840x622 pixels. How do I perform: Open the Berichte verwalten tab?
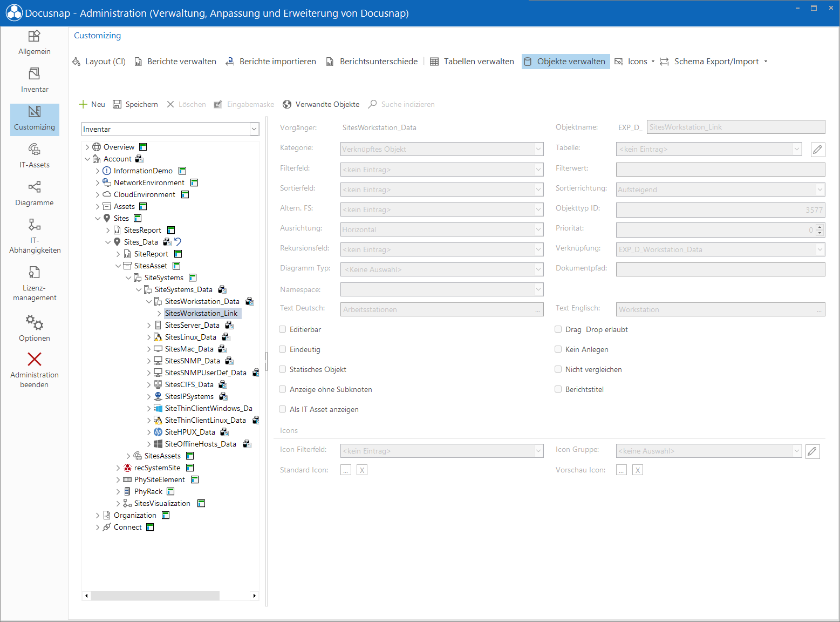(x=175, y=62)
